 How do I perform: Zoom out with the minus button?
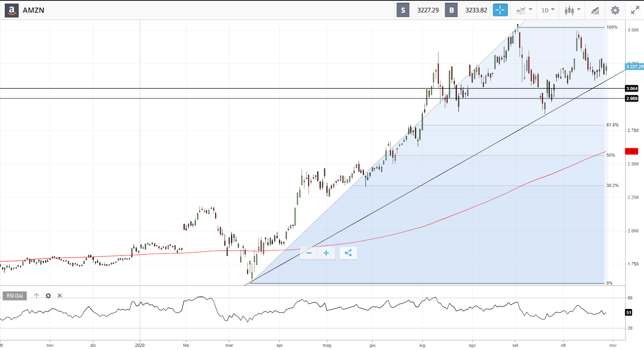[x=309, y=253]
